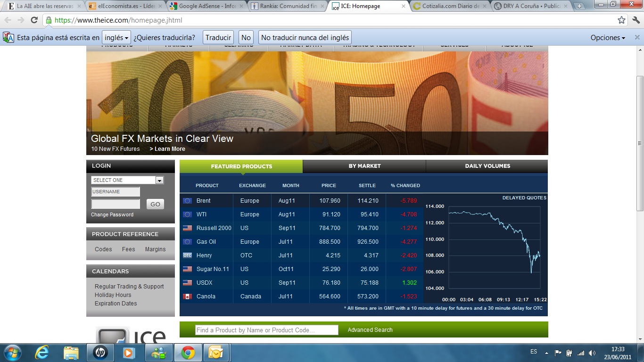Click the ES language indicator in taskbar
This screenshot has height=362, width=644.
[x=534, y=352]
